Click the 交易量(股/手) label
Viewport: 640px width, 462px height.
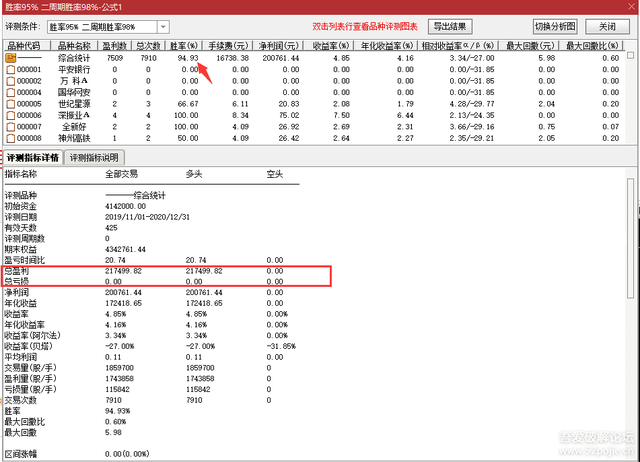tap(31, 368)
